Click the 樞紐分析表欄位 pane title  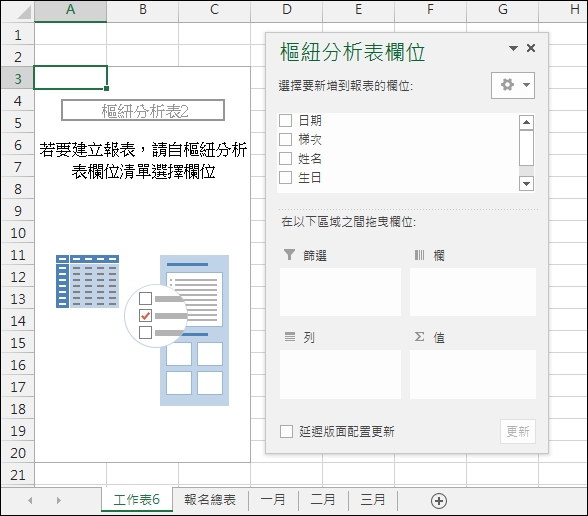[x=352, y=52]
